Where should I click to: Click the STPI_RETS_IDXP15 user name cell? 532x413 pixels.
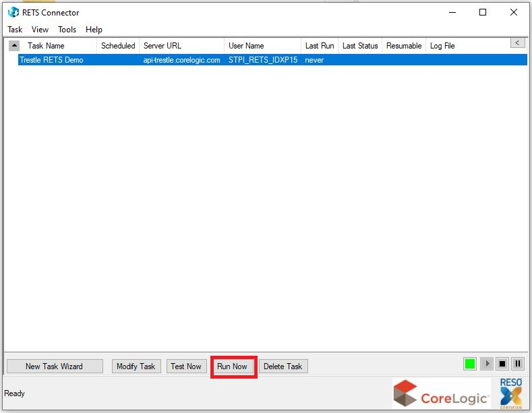coord(262,60)
